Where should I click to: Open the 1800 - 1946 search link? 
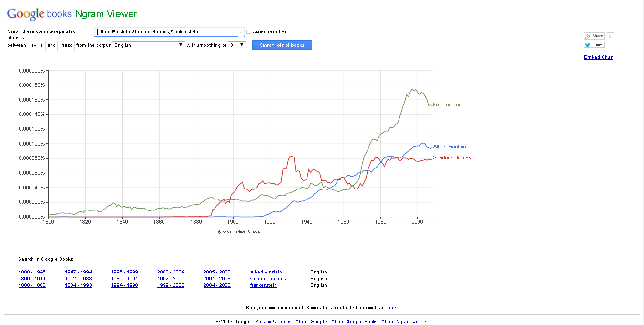[x=32, y=272]
